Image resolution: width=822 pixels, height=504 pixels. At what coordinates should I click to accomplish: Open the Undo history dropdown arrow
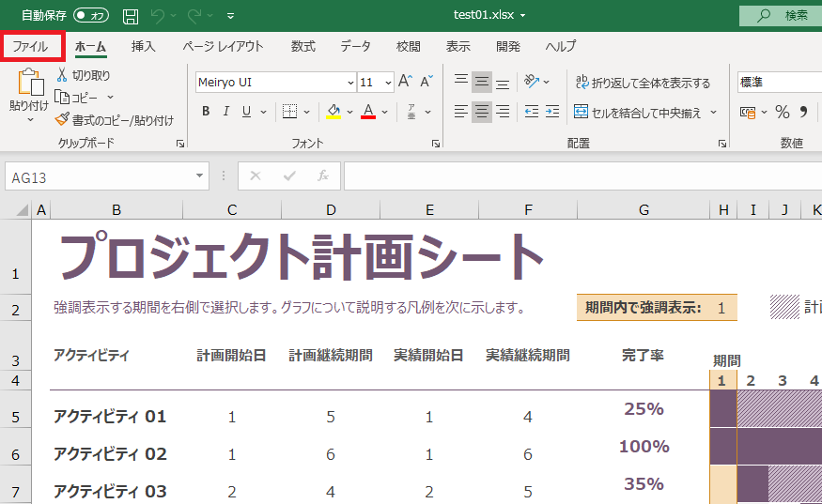[173, 16]
